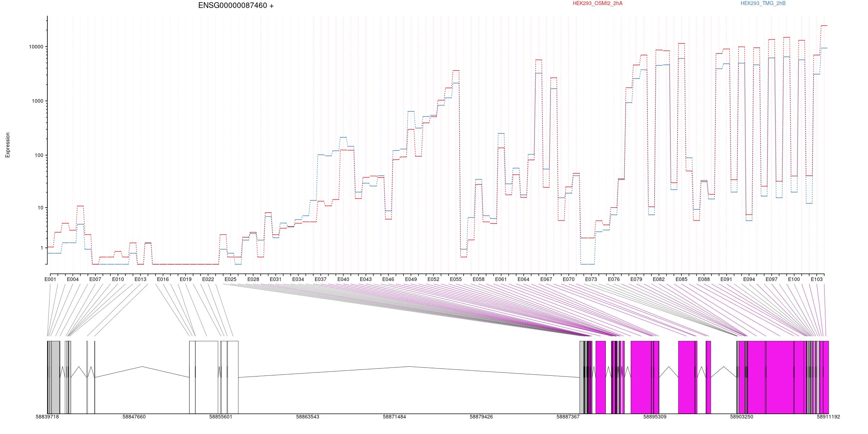The image size is (868, 434).
Task: Choose exon label E016
Action: click(x=163, y=280)
